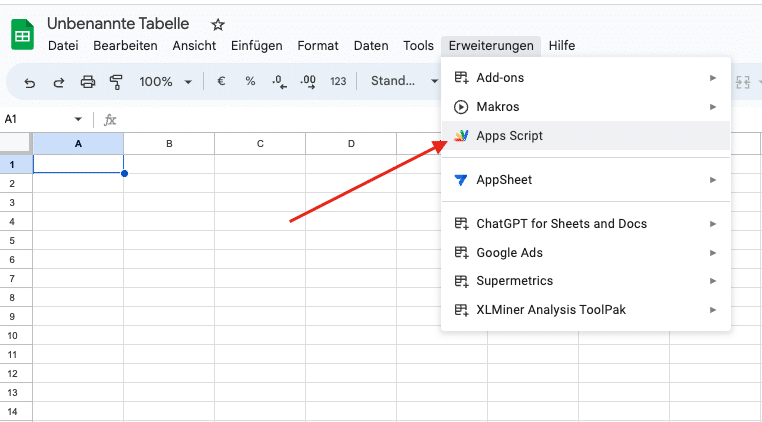762x422 pixels.
Task: Open the zoom 100% dropdown
Action: tap(165, 82)
